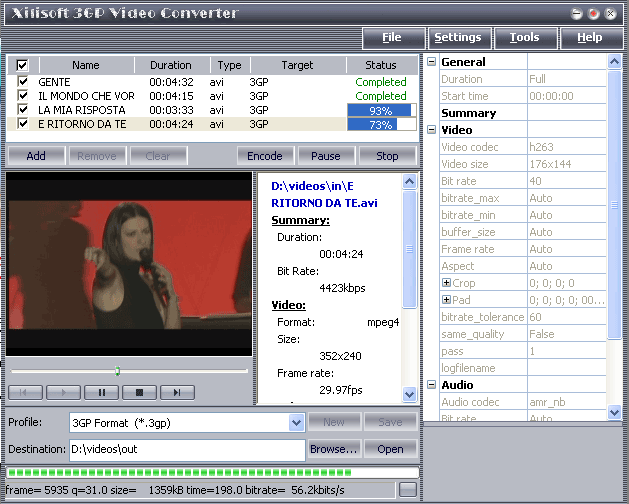
Task: Click the 73% progress bar of E RITORNO DA TE
Action: click(x=382, y=124)
